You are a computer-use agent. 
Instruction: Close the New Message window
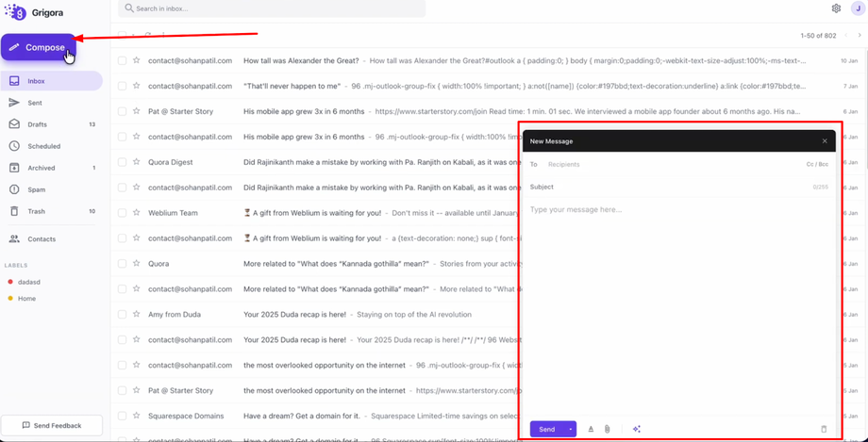825,141
